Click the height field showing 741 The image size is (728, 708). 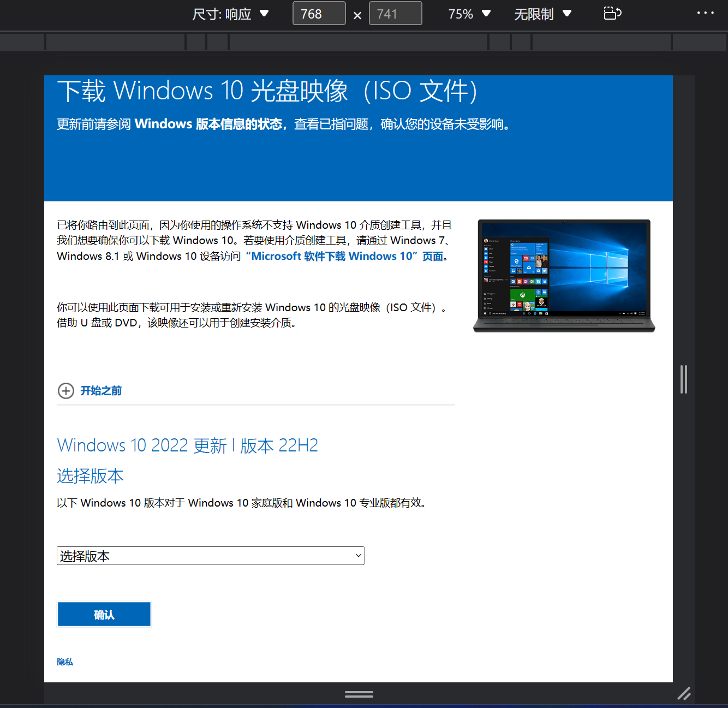(396, 14)
